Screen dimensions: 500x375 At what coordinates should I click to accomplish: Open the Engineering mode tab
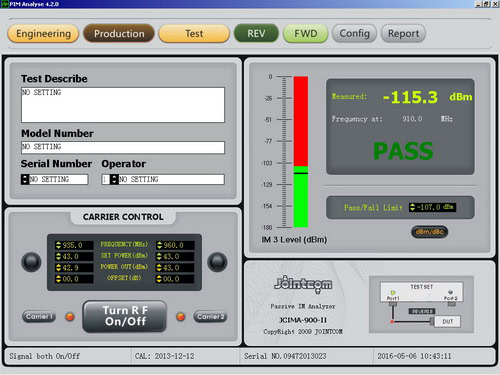pos(43,34)
